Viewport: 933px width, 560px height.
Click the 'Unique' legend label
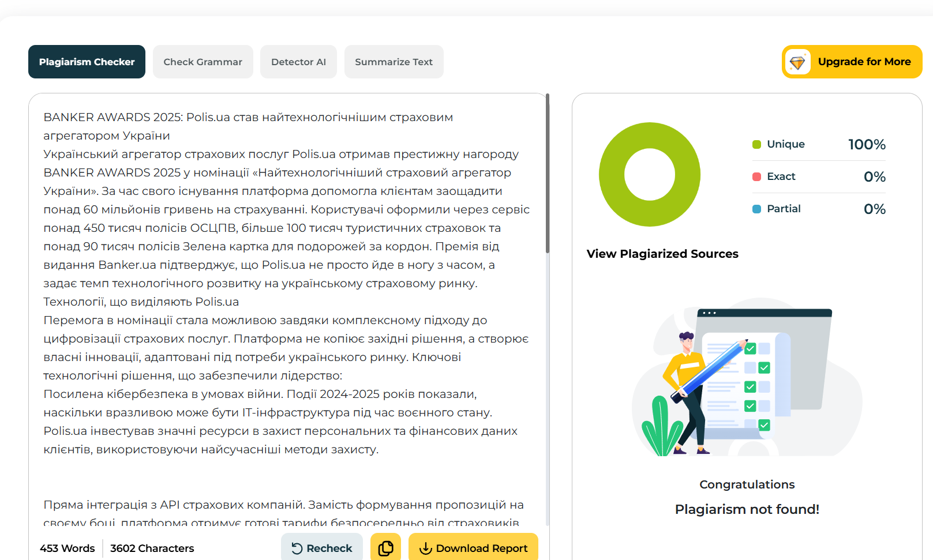click(x=786, y=144)
